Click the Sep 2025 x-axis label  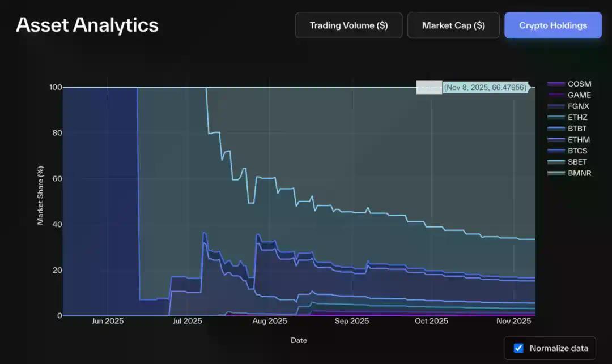pos(352,321)
